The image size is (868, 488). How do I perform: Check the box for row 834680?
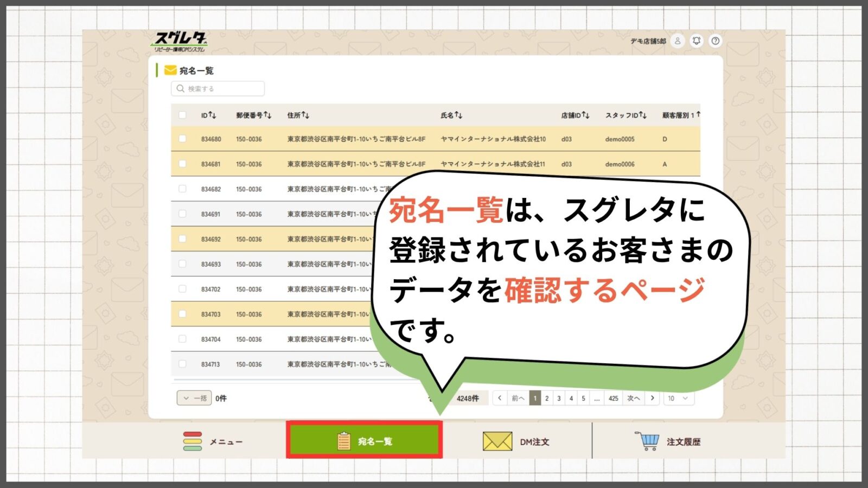pos(182,139)
